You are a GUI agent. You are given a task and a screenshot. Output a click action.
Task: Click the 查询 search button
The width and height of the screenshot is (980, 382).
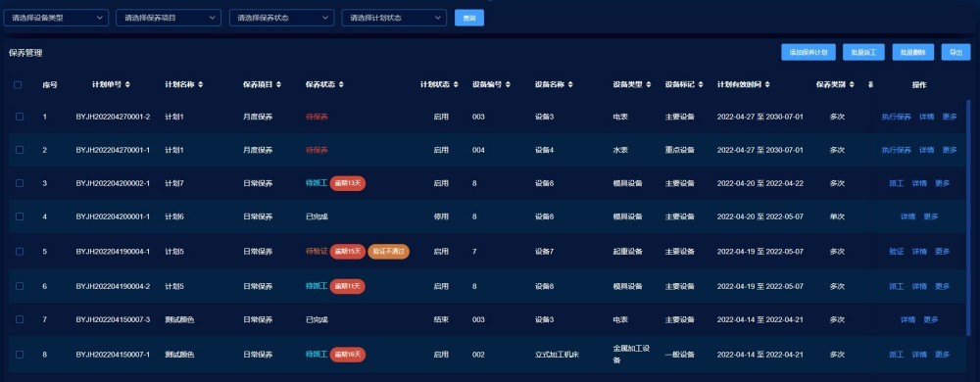pos(469,18)
